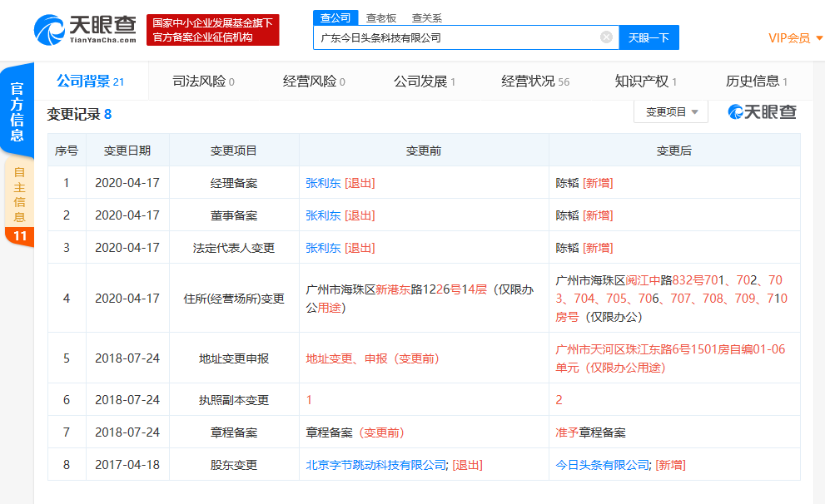The height and width of the screenshot is (504, 825).
Task: Click the 变更项目 column header
Action: (x=234, y=151)
